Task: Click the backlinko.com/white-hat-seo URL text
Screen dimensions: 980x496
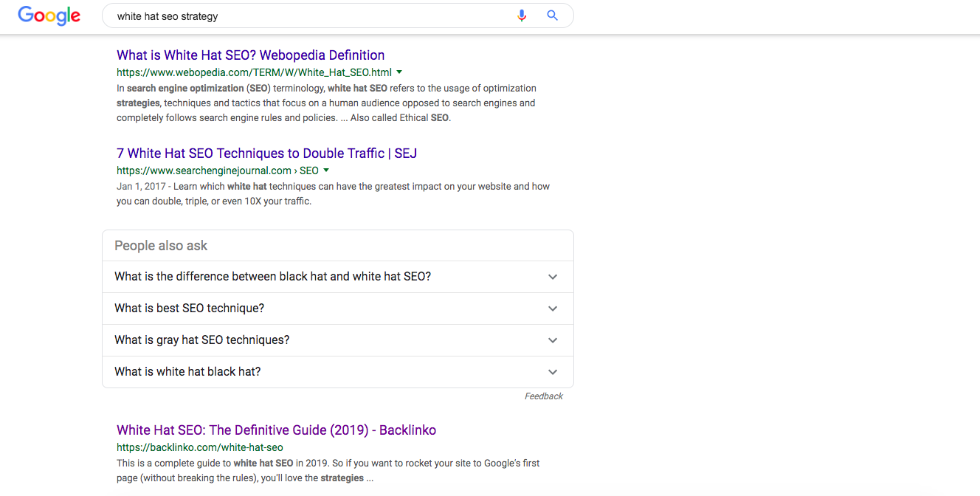Action: (199, 447)
